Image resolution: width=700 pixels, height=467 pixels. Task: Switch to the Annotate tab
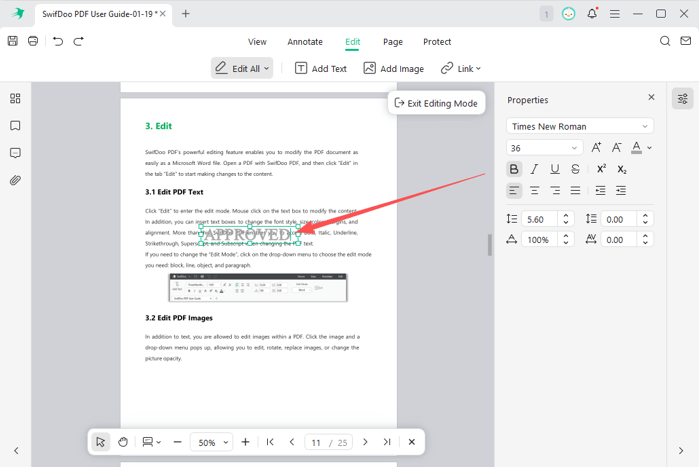point(305,42)
